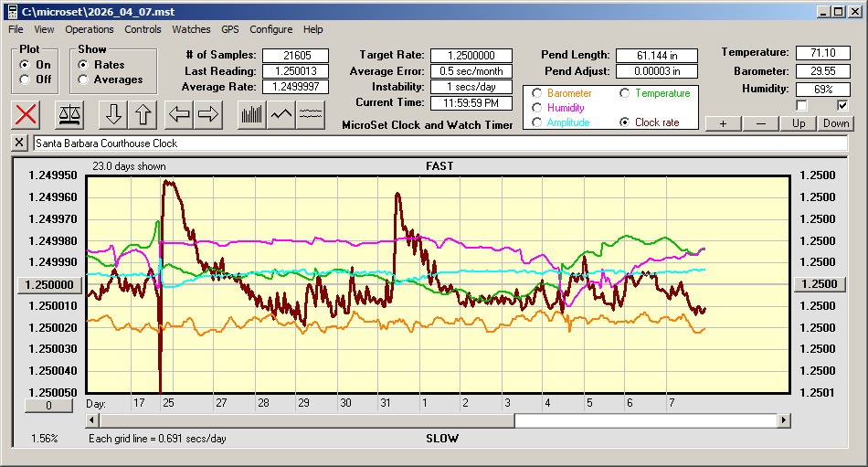Click the plus button
868x467 pixels.
coord(723,123)
